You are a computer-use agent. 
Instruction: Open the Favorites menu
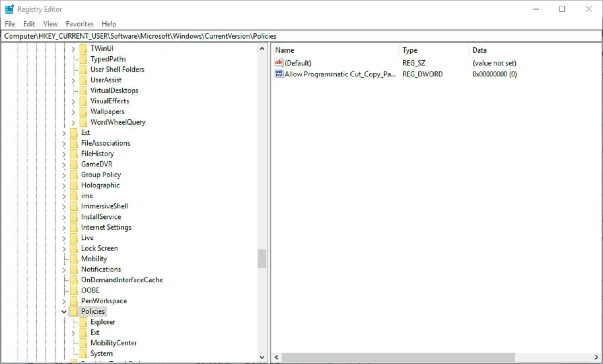pos(80,24)
